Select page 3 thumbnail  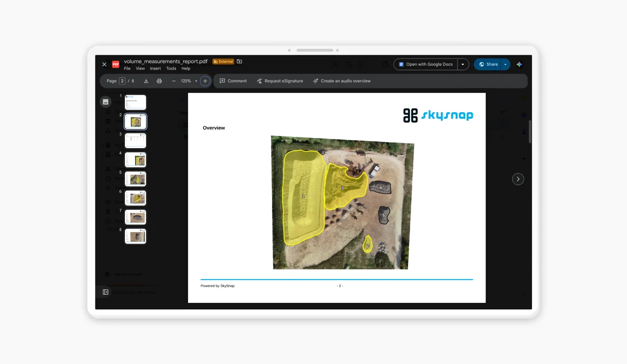pyautogui.click(x=136, y=141)
